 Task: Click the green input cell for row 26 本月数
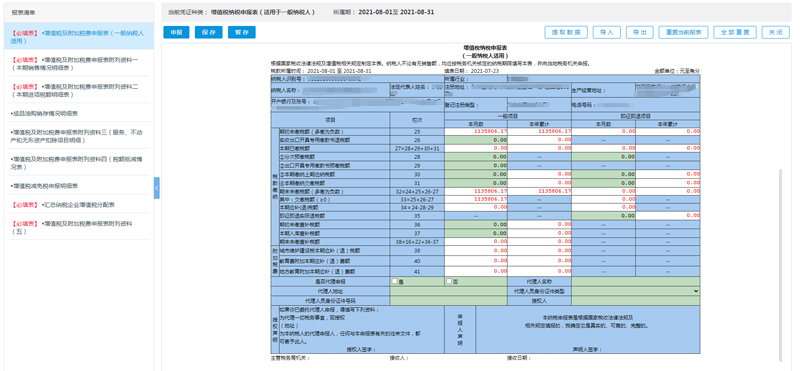click(x=476, y=140)
